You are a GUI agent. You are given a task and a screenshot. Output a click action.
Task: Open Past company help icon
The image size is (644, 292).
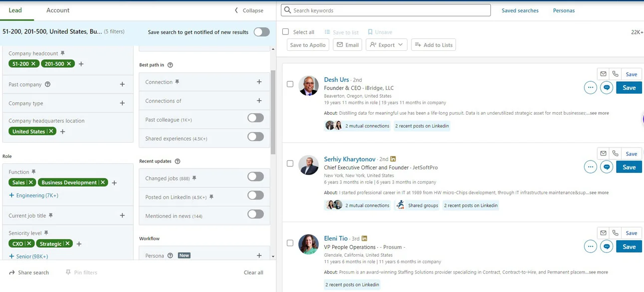click(48, 84)
